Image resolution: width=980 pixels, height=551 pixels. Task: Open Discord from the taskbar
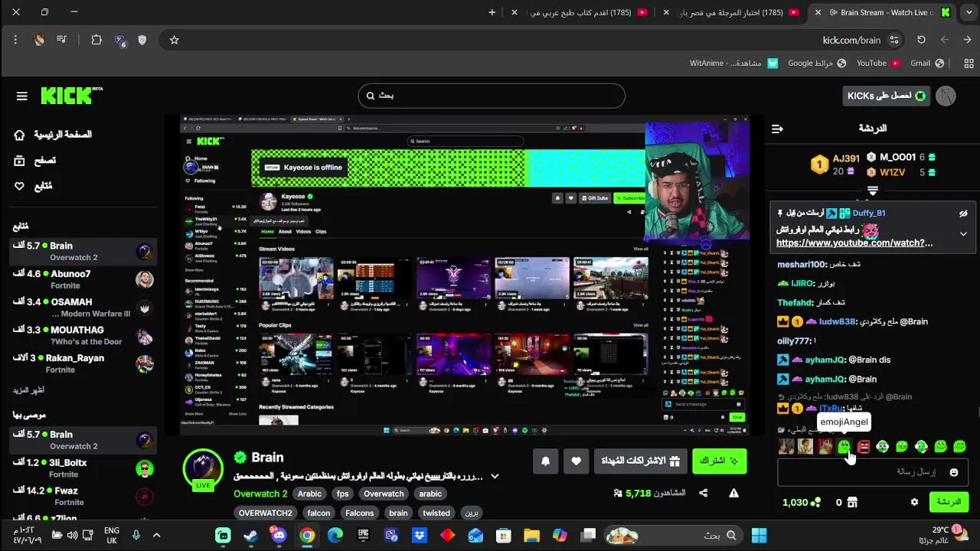pyautogui.click(x=279, y=535)
